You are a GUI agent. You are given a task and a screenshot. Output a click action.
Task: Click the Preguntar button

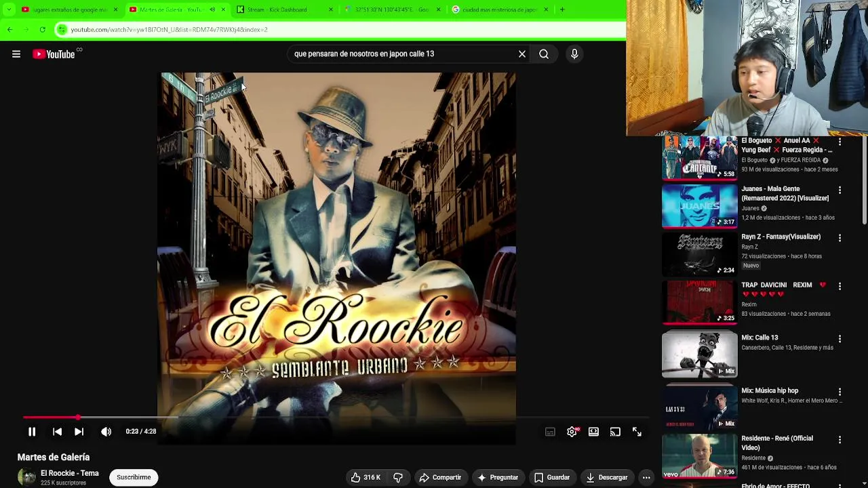click(x=498, y=477)
